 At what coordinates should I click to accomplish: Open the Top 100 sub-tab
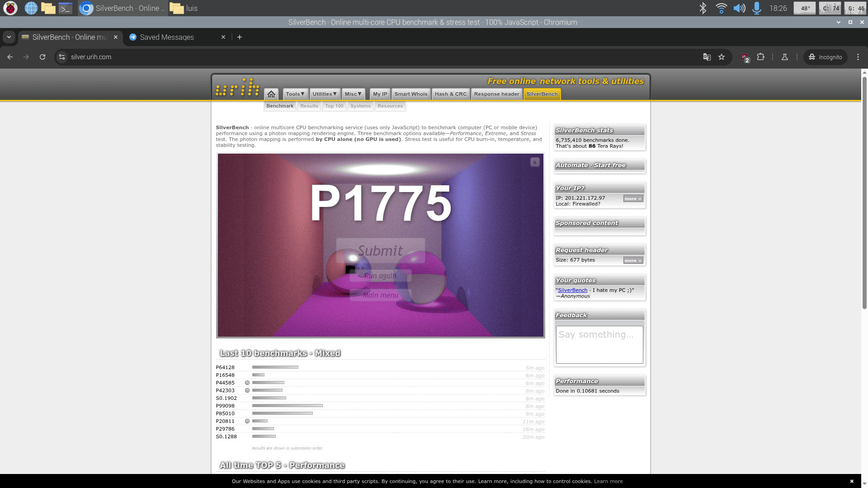[334, 106]
